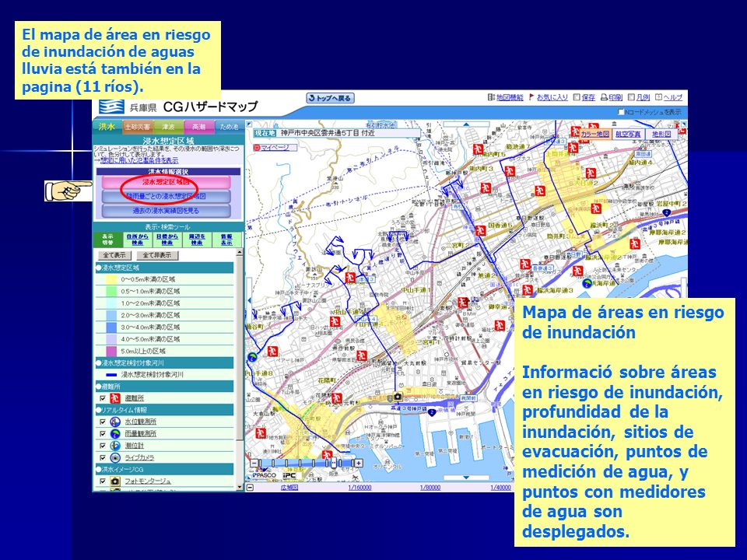Click the evacuation shelter icon in the legend list
The height and width of the screenshot is (560, 747).
(x=115, y=398)
